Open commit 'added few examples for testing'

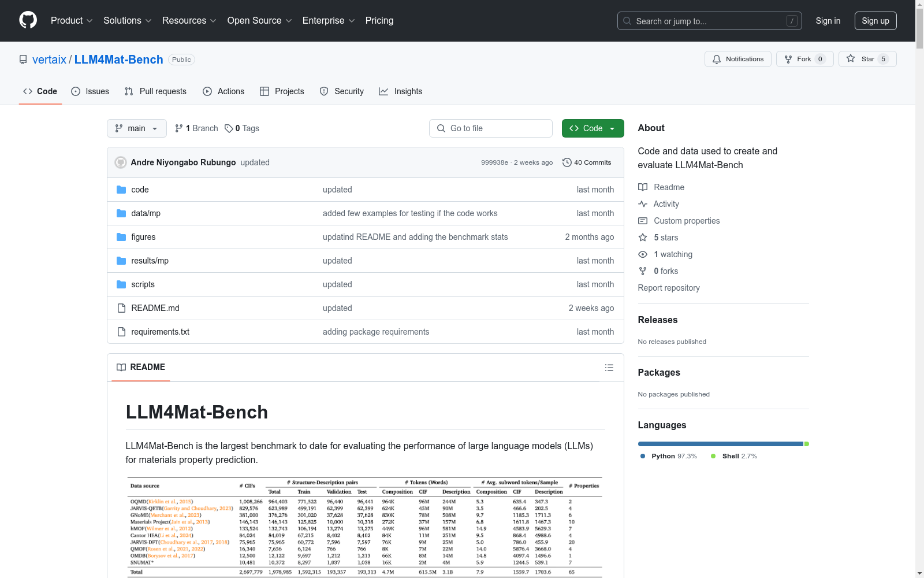click(x=410, y=213)
